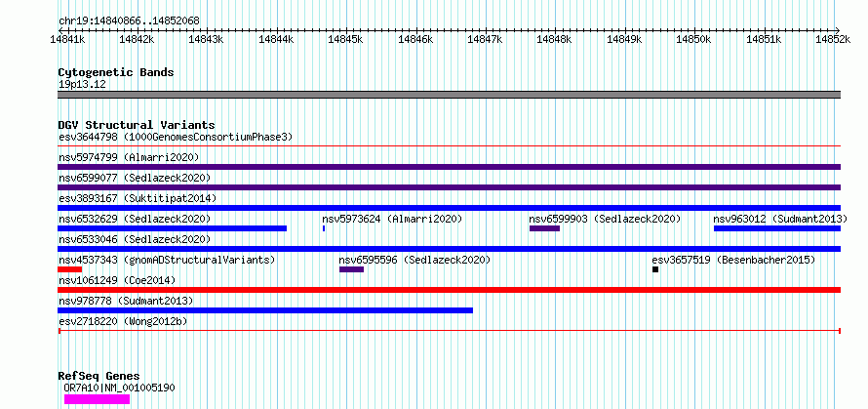Screen dimensions: 868x409
Task: Click the nsv1061249 Coe2014 red bar
Action: coord(449,290)
